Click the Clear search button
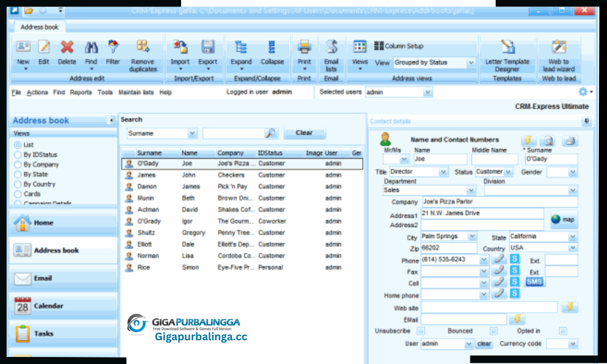This screenshot has height=364, width=607. 304,133
